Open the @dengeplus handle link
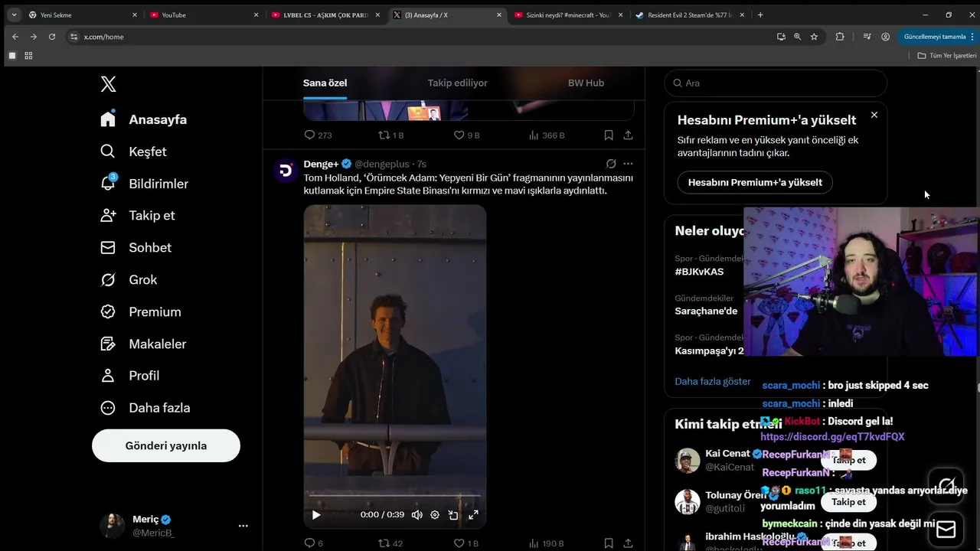The image size is (980, 551). tap(381, 164)
